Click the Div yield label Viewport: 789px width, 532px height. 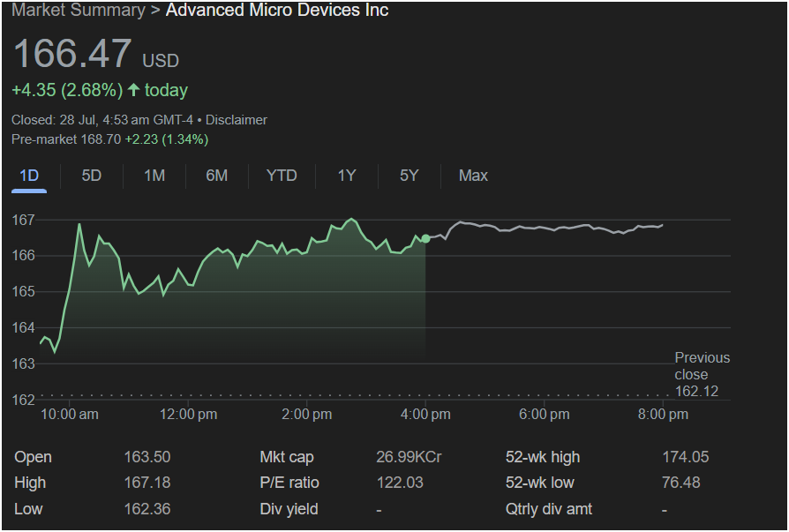tap(289, 509)
